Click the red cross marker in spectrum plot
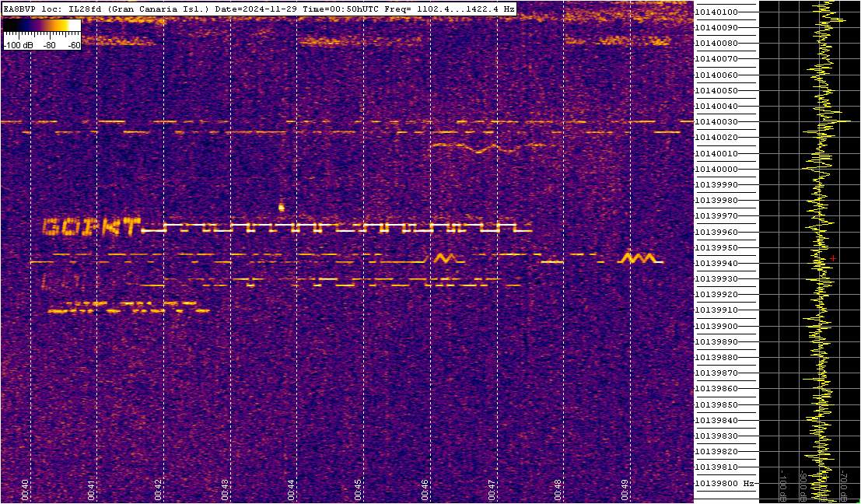The height and width of the screenshot is (504, 861). (833, 258)
